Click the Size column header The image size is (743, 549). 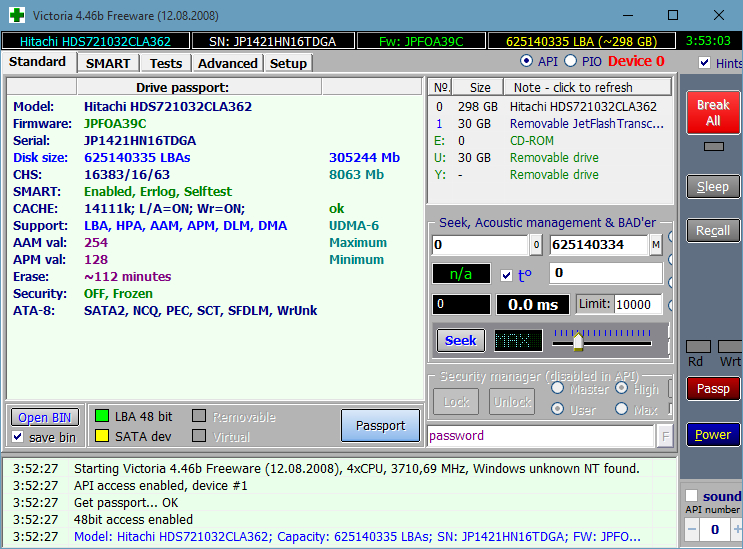478,87
